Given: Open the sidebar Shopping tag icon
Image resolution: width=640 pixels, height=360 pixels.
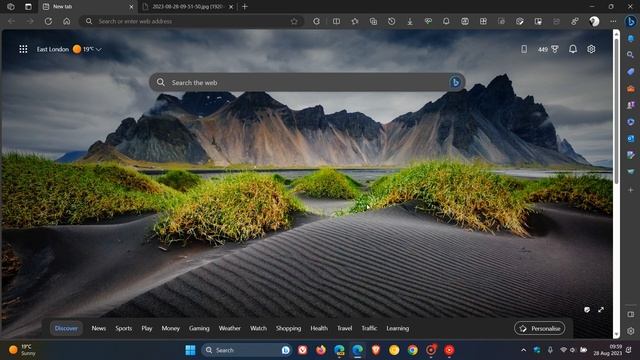Looking at the screenshot, I should [631, 71].
